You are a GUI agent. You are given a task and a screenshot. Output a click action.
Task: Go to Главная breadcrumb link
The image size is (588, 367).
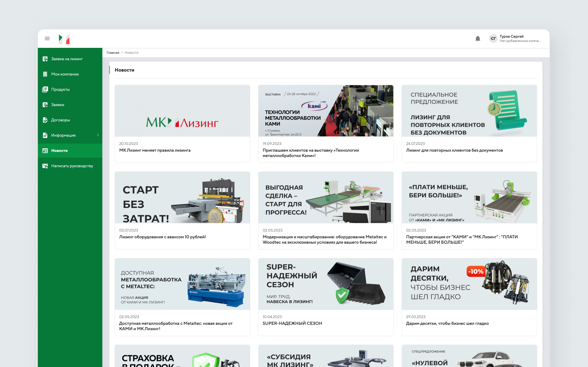pos(113,53)
